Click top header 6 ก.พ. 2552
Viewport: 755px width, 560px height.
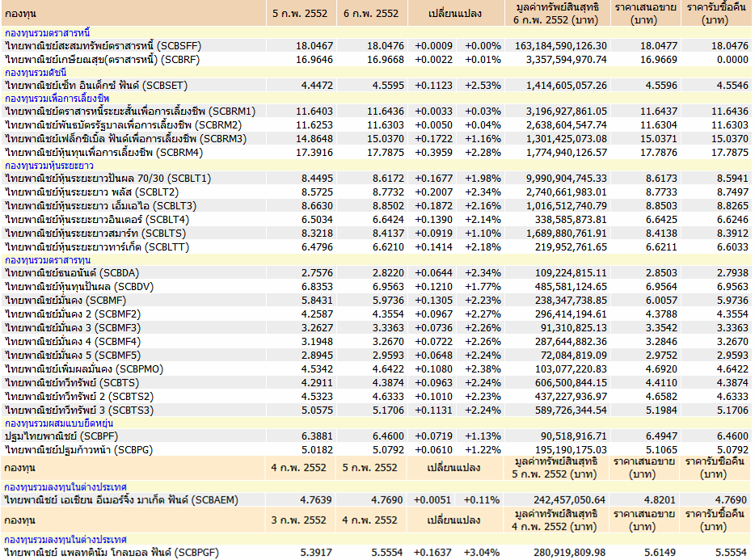click(371, 14)
